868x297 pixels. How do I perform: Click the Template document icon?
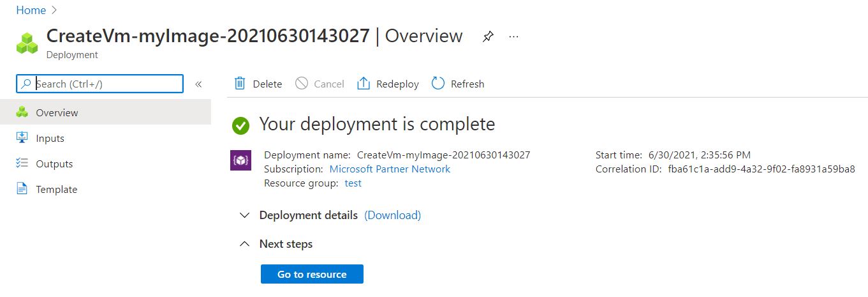tap(22, 188)
